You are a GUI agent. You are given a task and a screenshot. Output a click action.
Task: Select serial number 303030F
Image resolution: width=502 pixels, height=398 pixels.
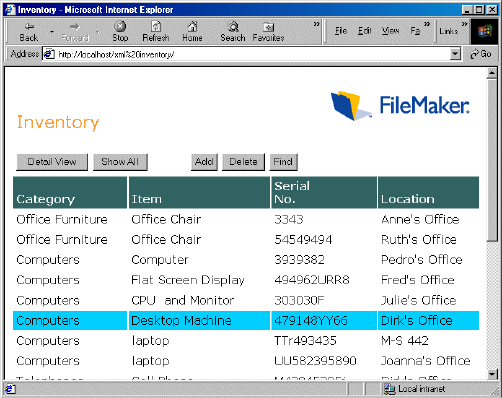pos(299,301)
